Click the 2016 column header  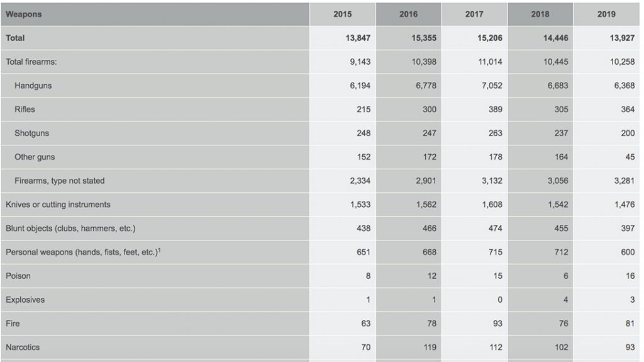(x=408, y=14)
